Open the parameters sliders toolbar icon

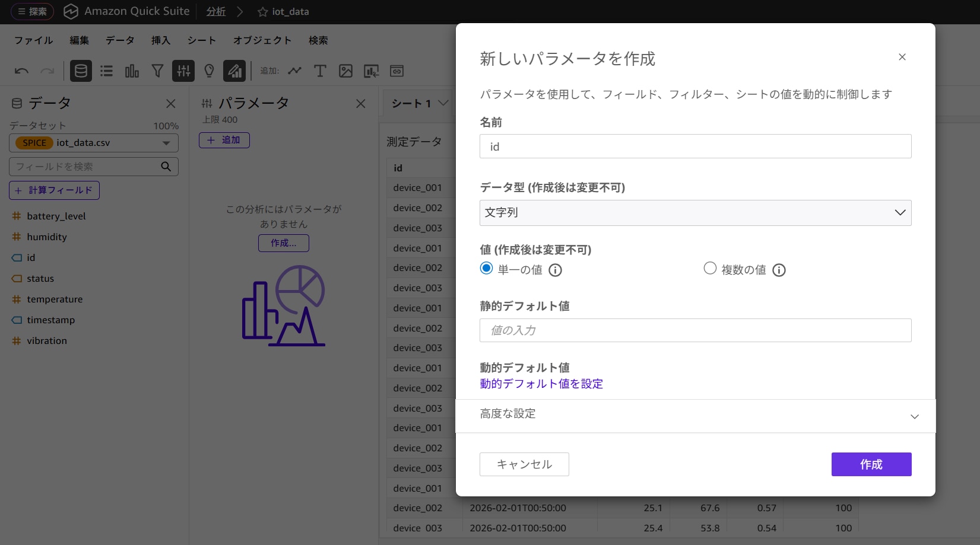183,71
